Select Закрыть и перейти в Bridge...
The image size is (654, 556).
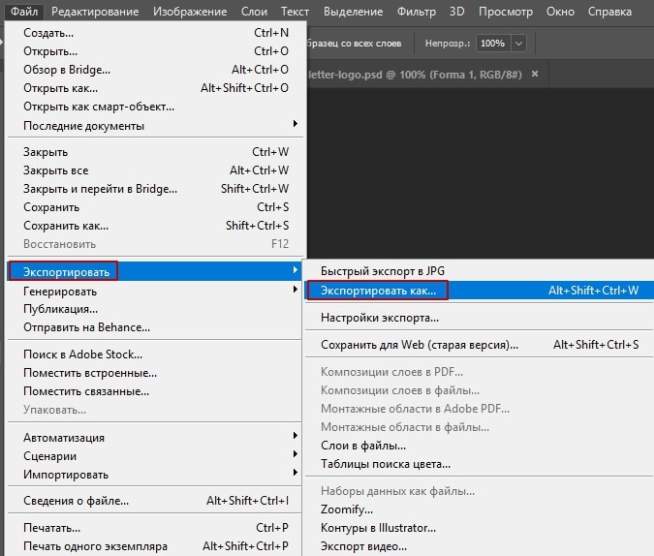[156, 189]
